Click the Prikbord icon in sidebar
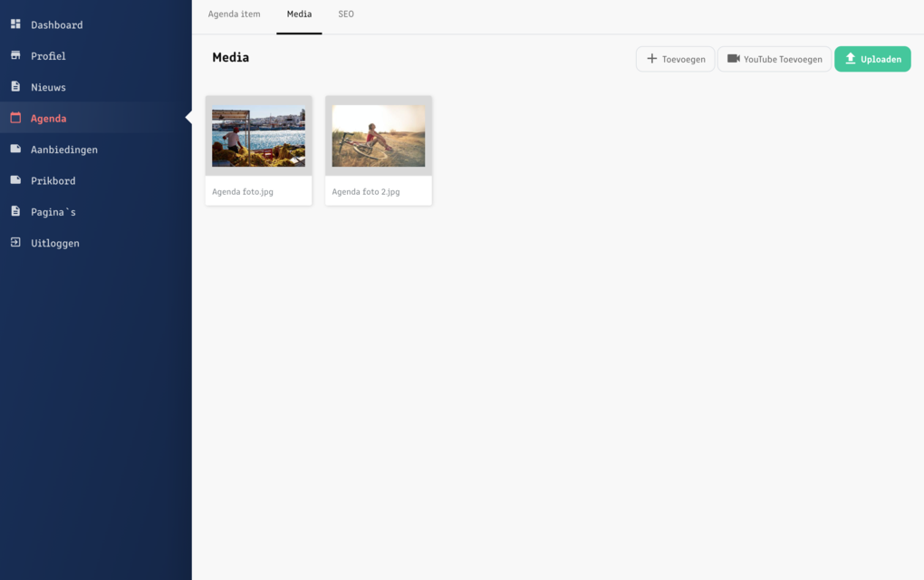 pyautogui.click(x=15, y=180)
